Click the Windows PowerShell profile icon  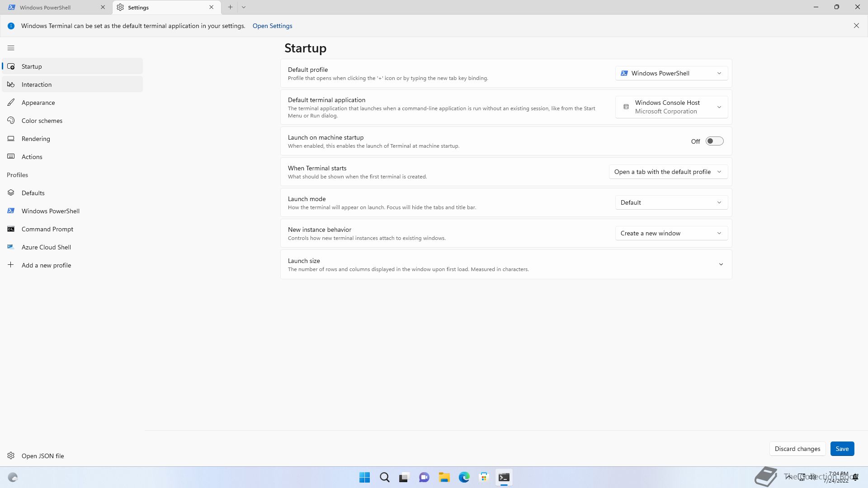[11, 211]
